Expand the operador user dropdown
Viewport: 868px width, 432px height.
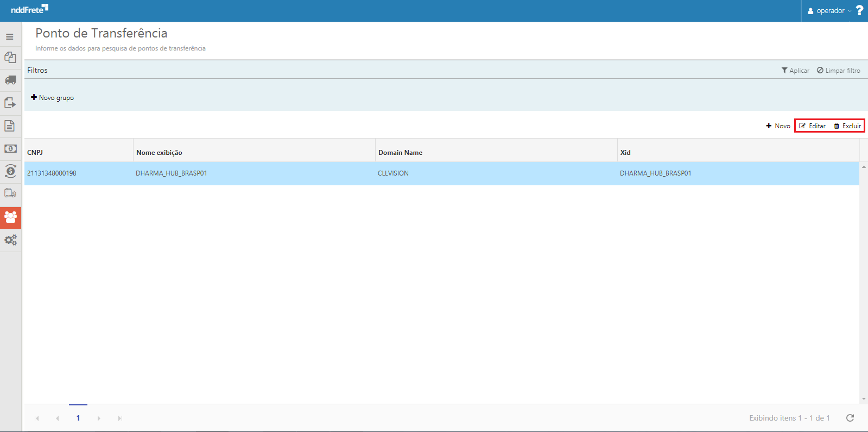pos(829,11)
